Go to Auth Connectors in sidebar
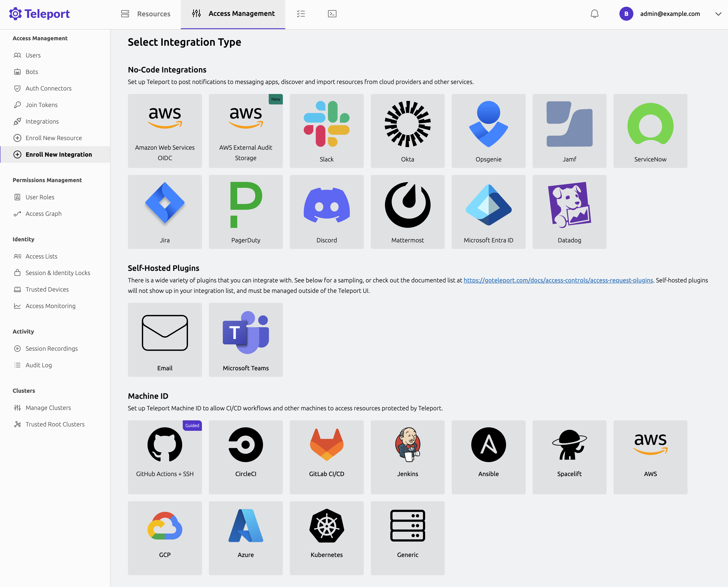Viewport: 728px width, 587px height. (48, 88)
